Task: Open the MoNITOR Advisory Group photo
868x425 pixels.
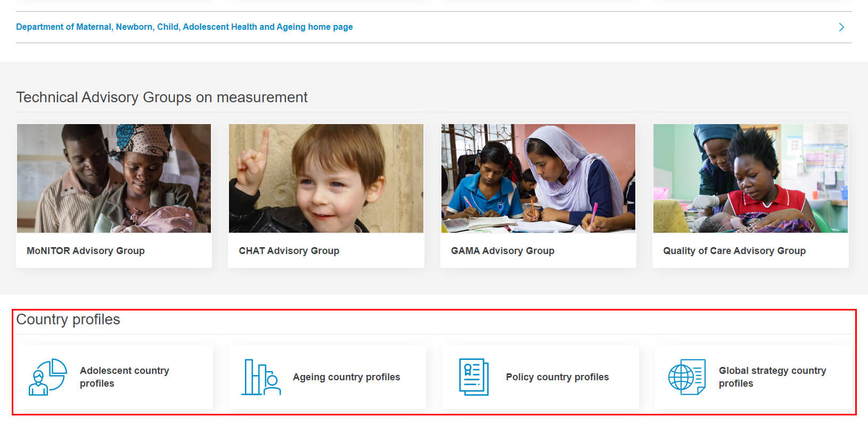Action: tap(114, 178)
